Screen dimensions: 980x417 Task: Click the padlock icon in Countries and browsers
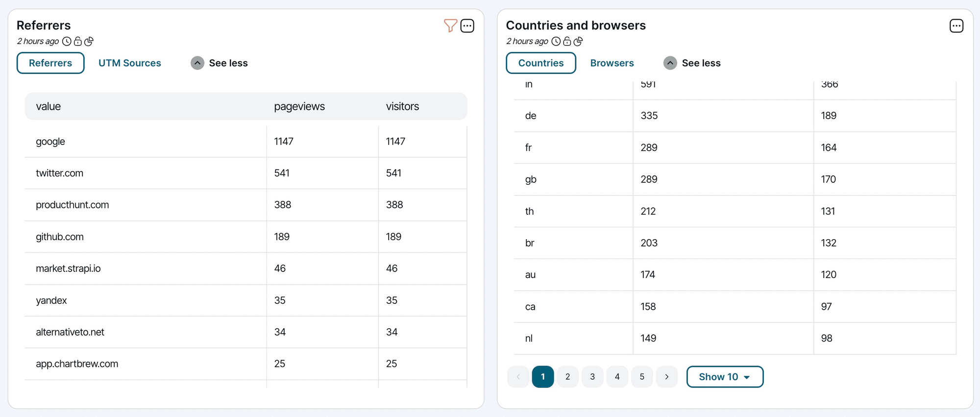(x=567, y=42)
